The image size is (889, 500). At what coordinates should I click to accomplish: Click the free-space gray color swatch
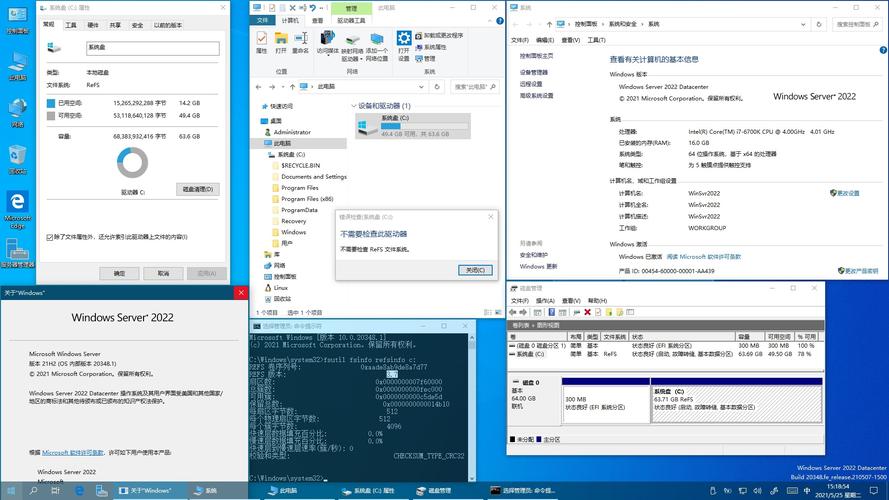coord(50,116)
